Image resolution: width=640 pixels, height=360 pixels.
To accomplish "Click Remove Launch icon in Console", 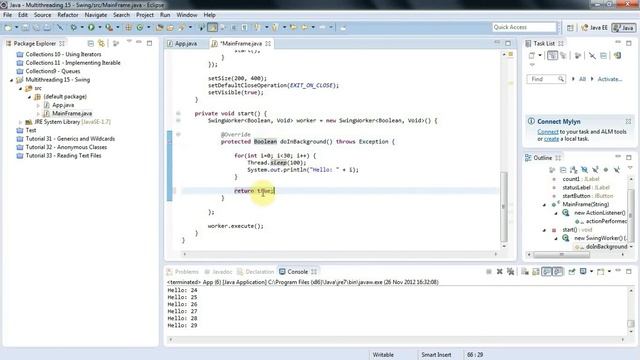I will (x=500, y=271).
